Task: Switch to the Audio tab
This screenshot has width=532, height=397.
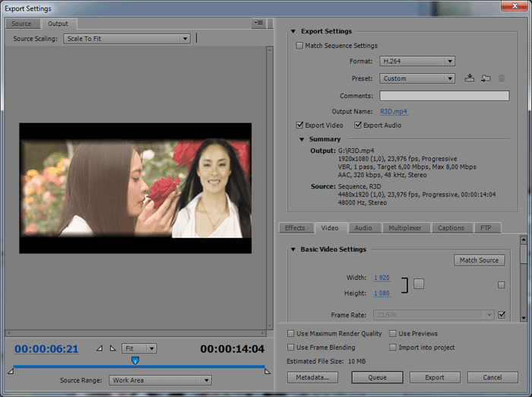Action: [363, 228]
